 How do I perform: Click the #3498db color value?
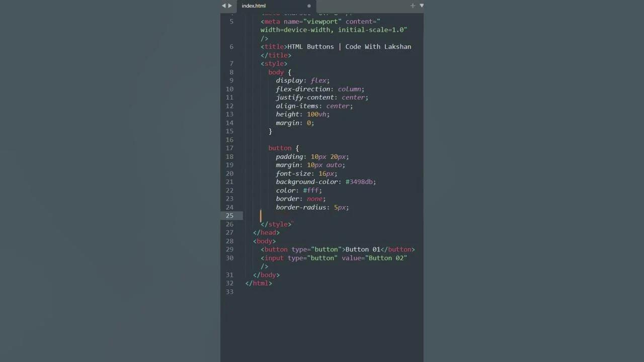[359, 182]
